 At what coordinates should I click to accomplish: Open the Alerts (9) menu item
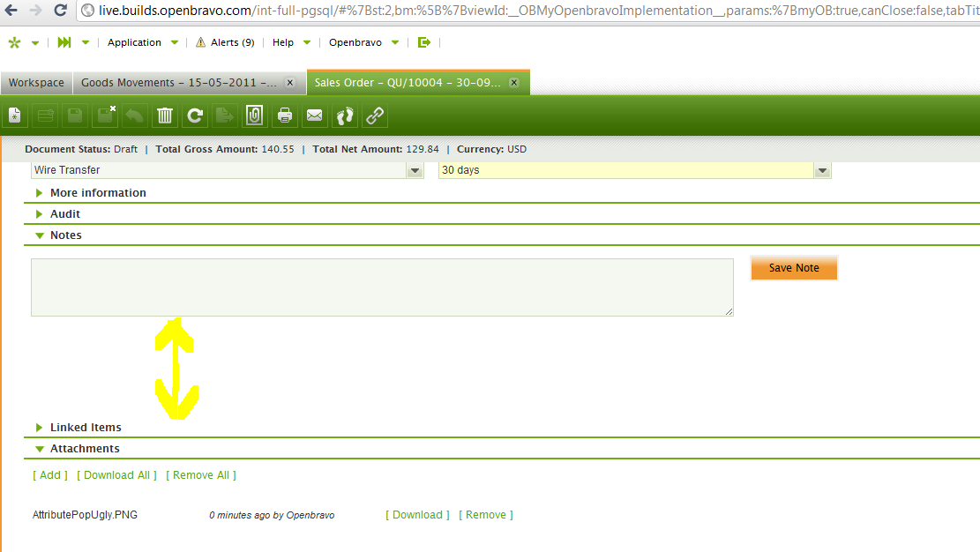225,42
